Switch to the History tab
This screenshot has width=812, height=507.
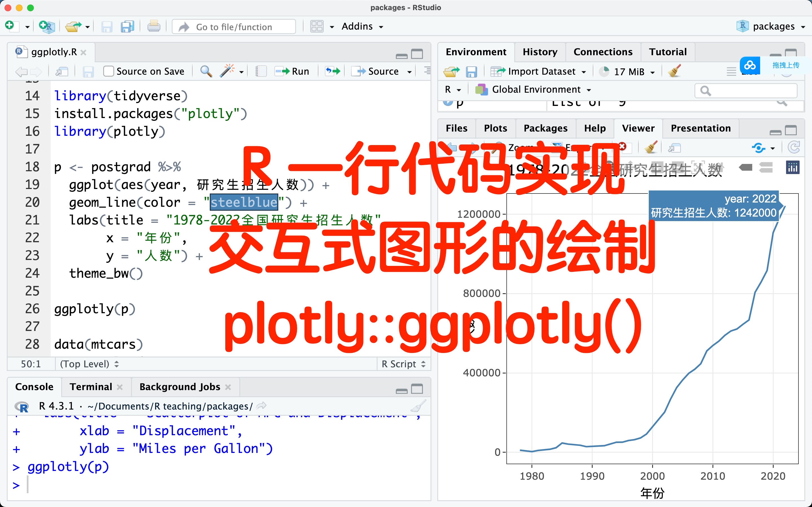coord(540,52)
